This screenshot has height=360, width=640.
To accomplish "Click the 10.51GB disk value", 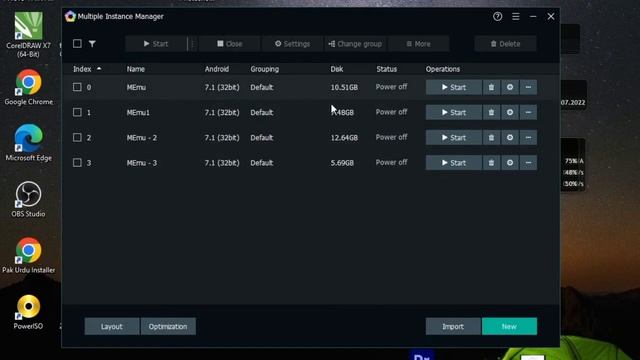I will pyautogui.click(x=344, y=87).
